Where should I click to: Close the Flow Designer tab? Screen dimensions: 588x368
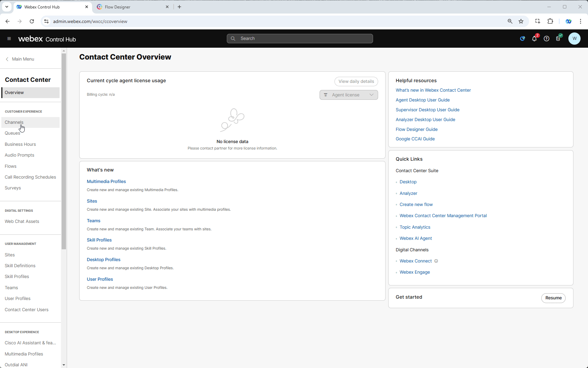pos(167,7)
